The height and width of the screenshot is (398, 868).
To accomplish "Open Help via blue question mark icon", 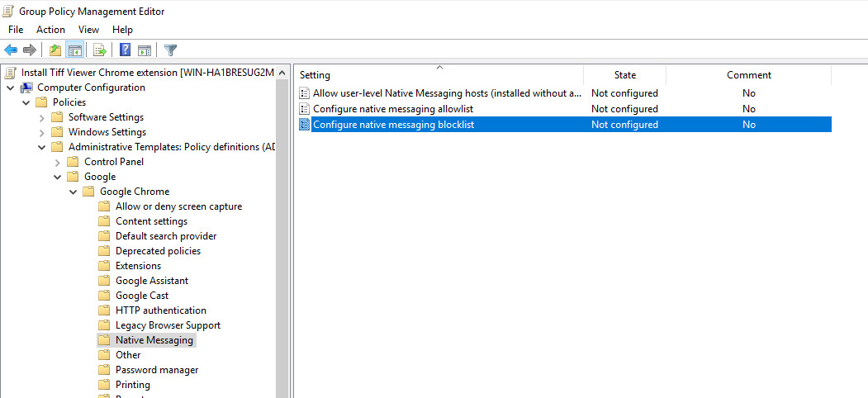I will (126, 50).
